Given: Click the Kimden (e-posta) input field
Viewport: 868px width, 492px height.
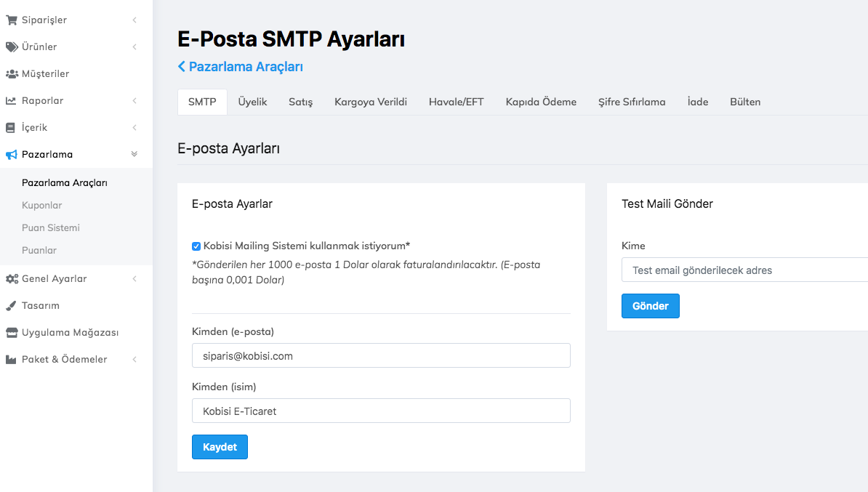Looking at the screenshot, I should [381, 356].
